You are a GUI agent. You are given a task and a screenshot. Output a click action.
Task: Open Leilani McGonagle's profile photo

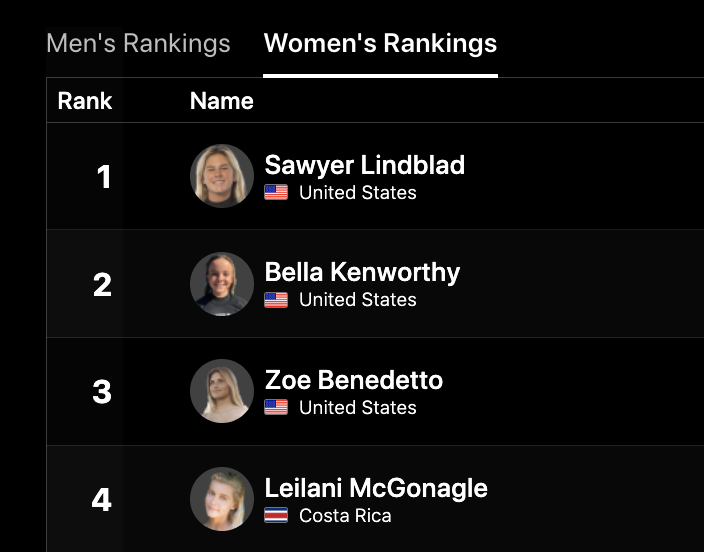pos(222,499)
